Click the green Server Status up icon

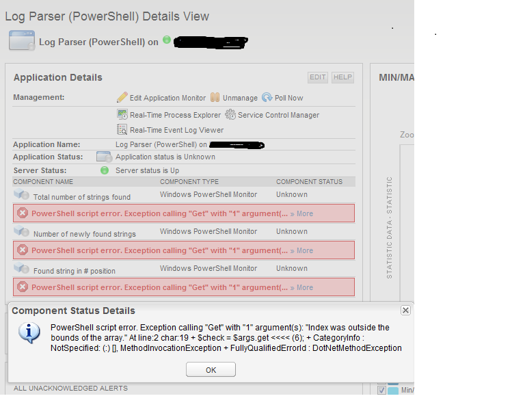[105, 170]
